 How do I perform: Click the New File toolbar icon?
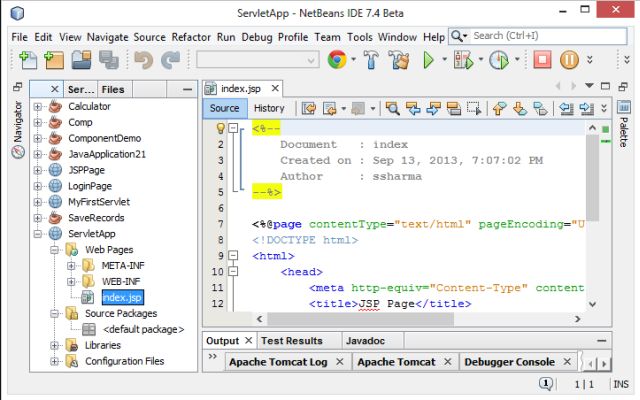pyautogui.click(x=28, y=60)
